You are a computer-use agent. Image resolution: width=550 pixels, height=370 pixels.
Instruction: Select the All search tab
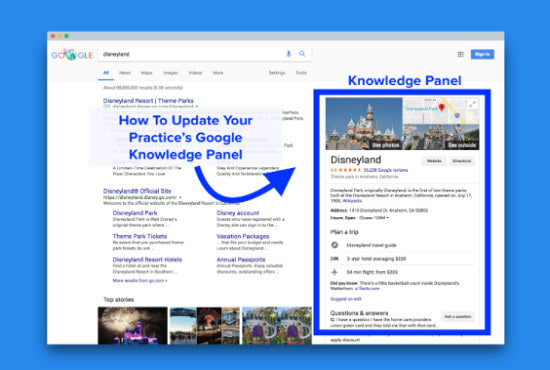(x=106, y=73)
